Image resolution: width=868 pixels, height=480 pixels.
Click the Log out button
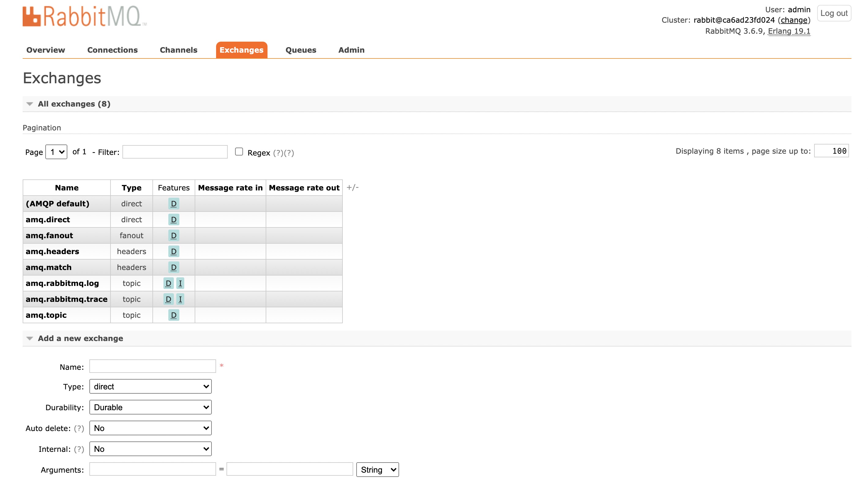coord(834,13)
